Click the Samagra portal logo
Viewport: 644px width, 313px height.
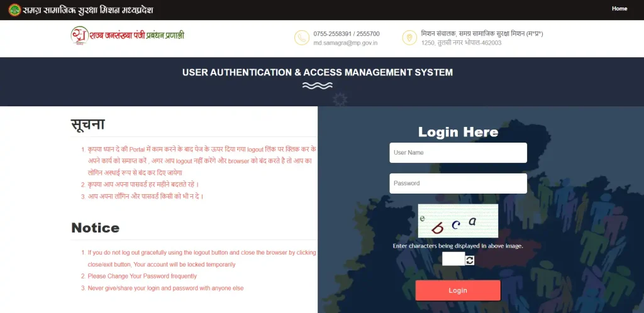(x=79, y=35)
